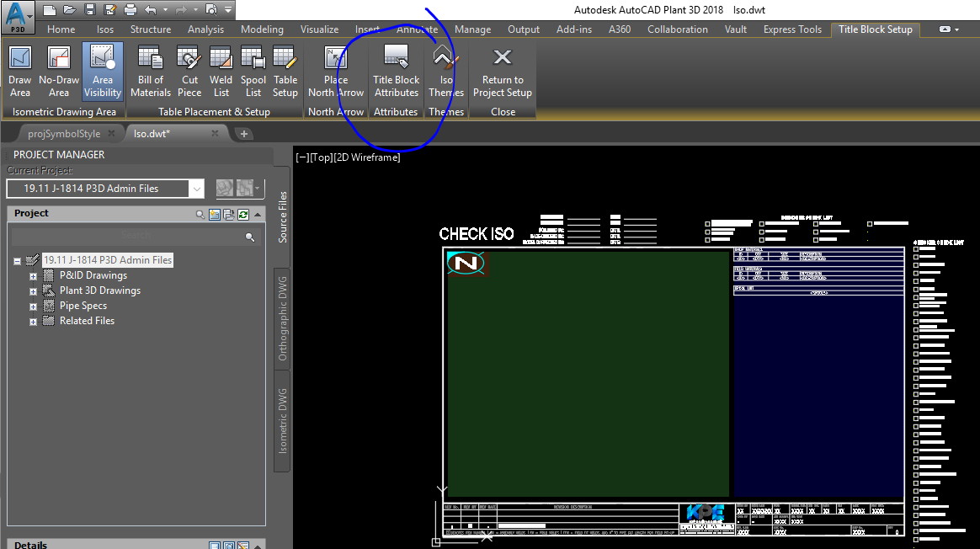Open the Title Block Attributes tool
The image size is (980, 549).
397,72
